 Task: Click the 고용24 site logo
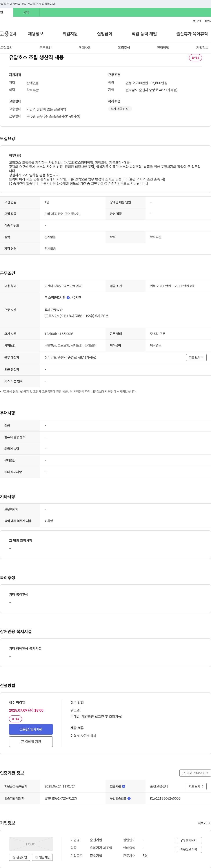[x=8, y=34]
